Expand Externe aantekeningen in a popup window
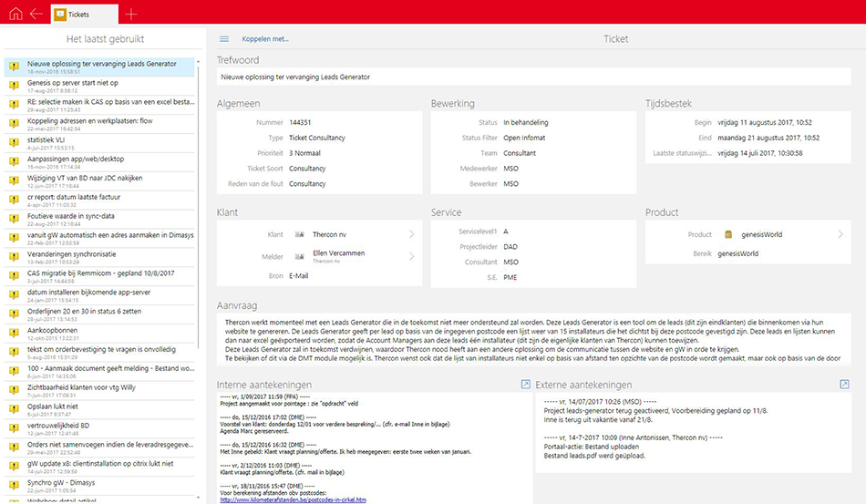This screenshot has width=866, height=504. 844,385
